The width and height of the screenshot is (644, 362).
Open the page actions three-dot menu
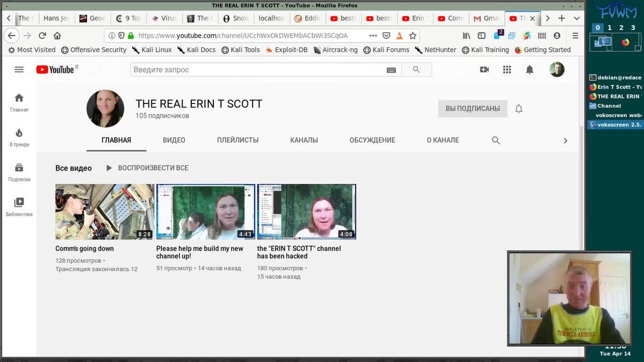tap(373, 36)
